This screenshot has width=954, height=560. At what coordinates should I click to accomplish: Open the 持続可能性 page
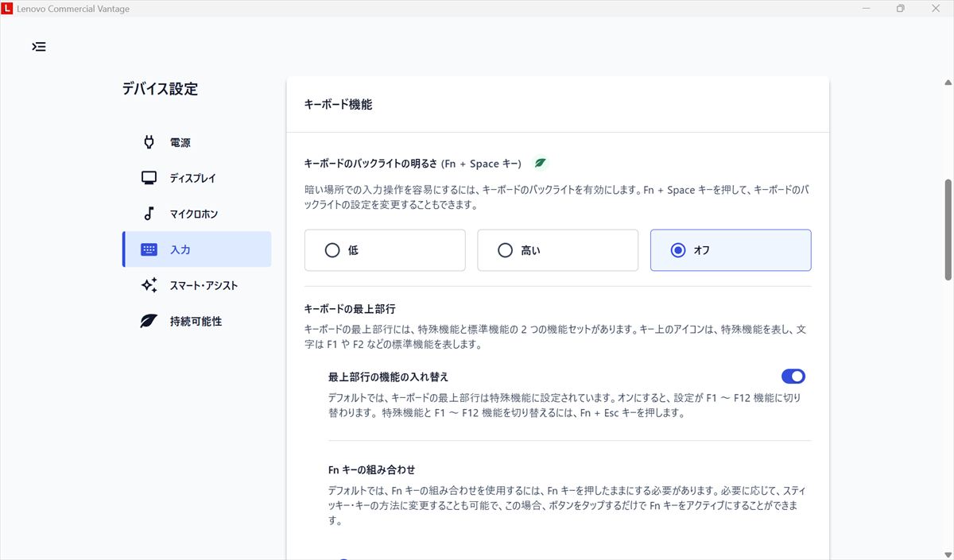pos(196,322)
